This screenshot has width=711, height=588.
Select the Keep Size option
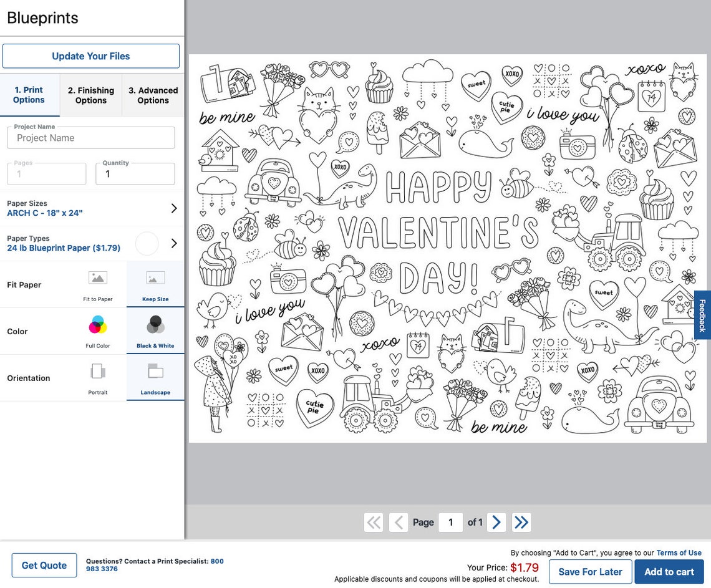tap(155, 284)
